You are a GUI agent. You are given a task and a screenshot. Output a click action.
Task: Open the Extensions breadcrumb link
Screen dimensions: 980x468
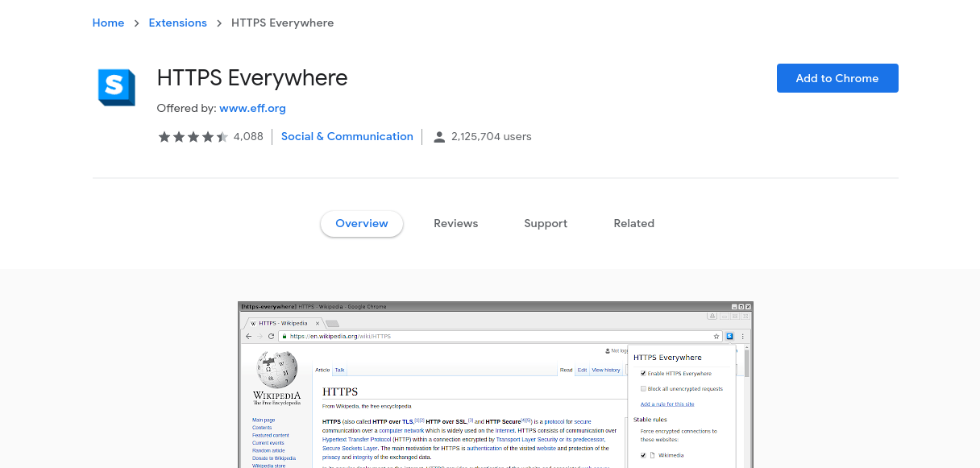click(178, 23)
